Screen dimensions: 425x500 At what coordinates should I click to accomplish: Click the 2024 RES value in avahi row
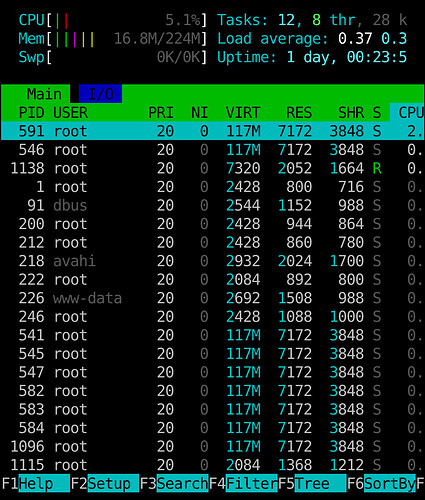click(295, 261)
